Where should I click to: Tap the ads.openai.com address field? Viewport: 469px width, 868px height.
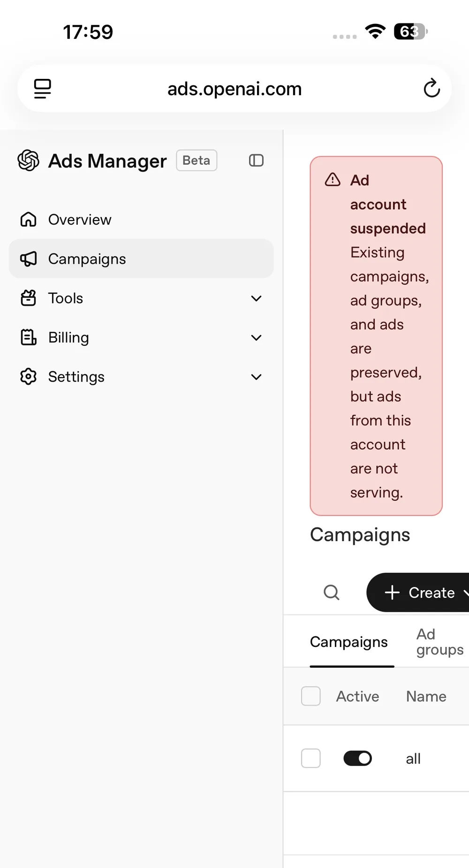(x=234, y=89)
